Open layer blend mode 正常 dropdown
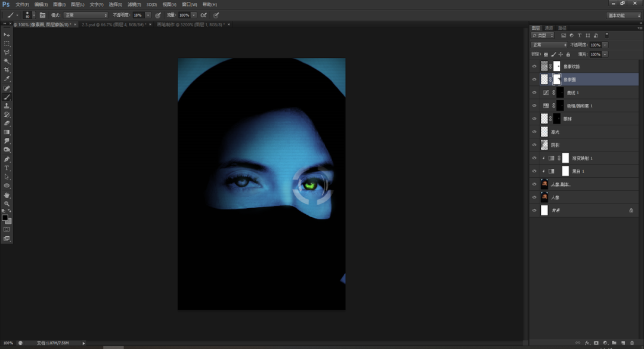 tap(549, 45)
